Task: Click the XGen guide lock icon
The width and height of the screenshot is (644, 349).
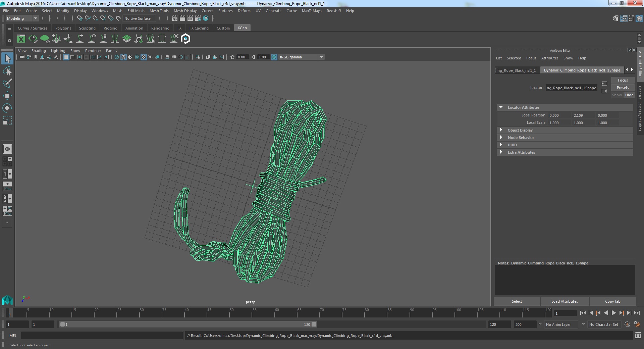Action: 104,39
